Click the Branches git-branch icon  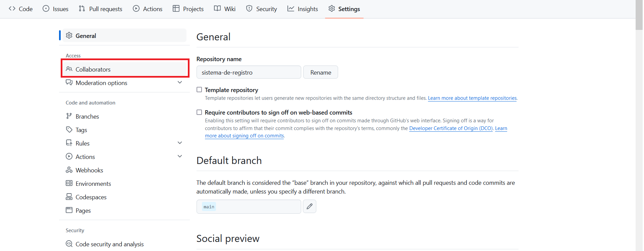(69, 116)
